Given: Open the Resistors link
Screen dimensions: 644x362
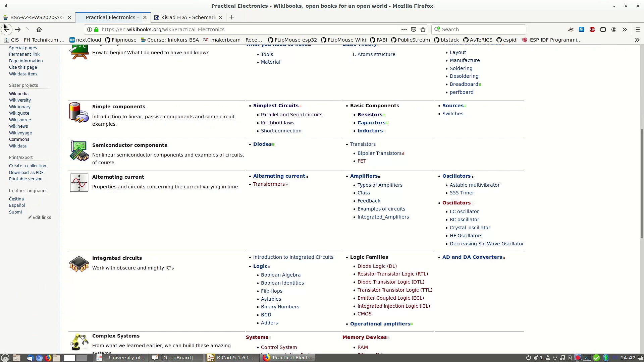Looking at the screenshot, I should (370, 115).
